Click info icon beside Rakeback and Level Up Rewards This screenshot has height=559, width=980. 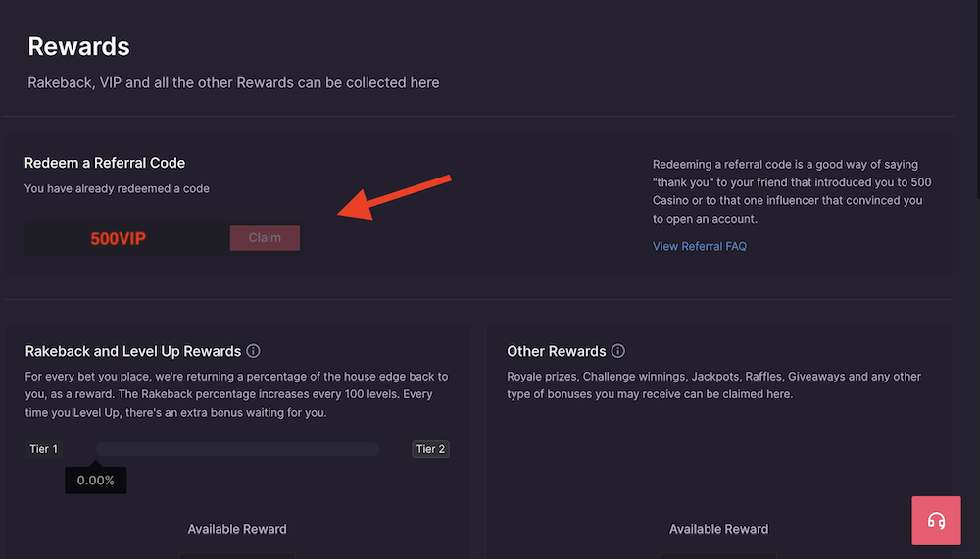[x=253, y=351]
